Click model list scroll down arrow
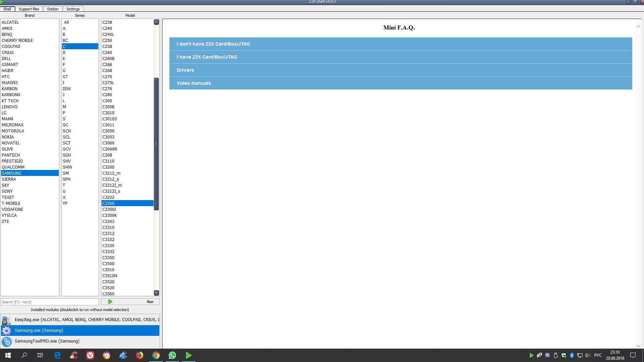The image size is (644, 362). coord(156,293)
